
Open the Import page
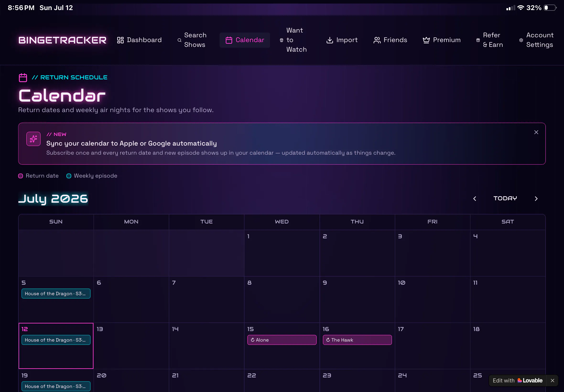point(342,40)
